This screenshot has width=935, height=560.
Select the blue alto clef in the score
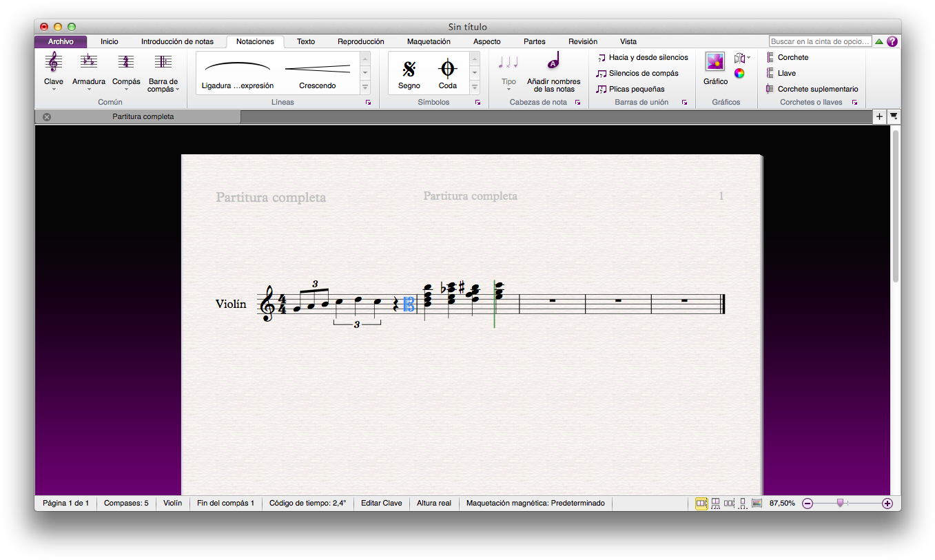coord(409,304)
